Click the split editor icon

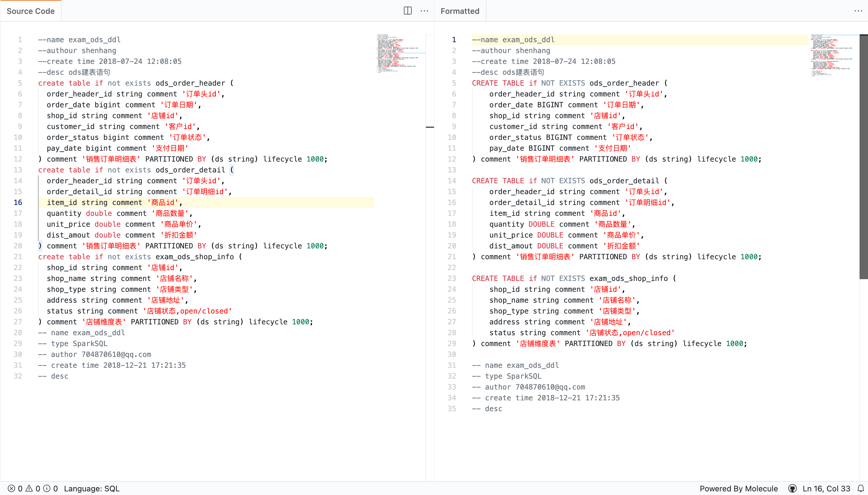coord(407,11)
